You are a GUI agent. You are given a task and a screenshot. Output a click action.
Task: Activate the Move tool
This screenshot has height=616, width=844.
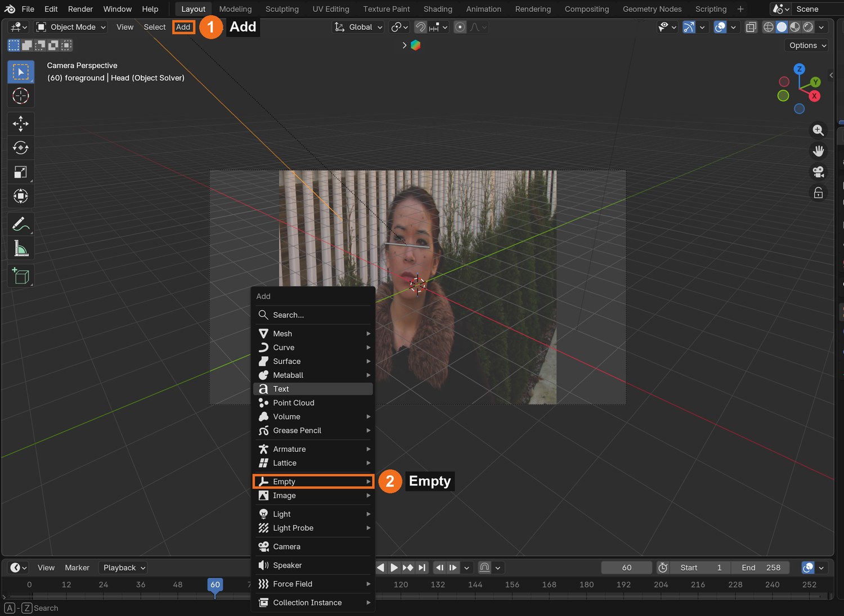[21, 123]
